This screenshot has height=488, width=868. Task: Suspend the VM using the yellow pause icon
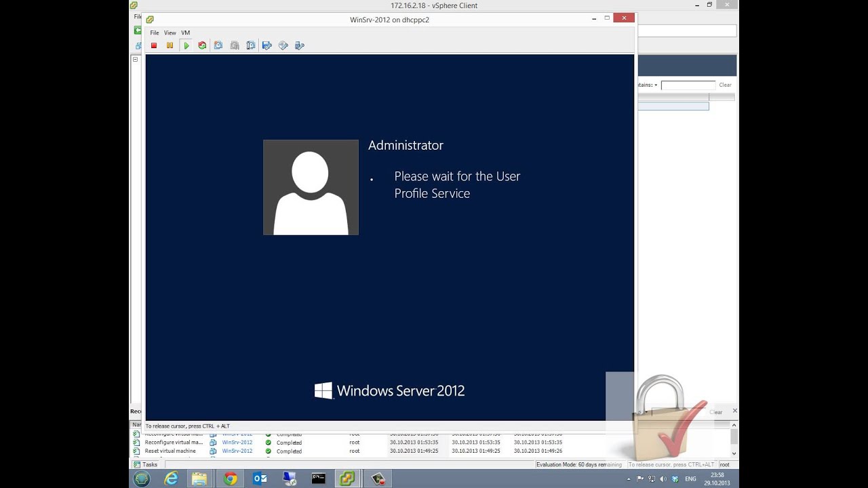[x=170, y=45]
